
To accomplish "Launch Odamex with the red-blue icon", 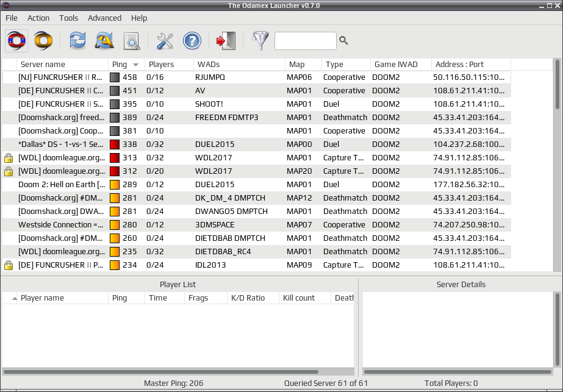I will click(x=16, y=41).
